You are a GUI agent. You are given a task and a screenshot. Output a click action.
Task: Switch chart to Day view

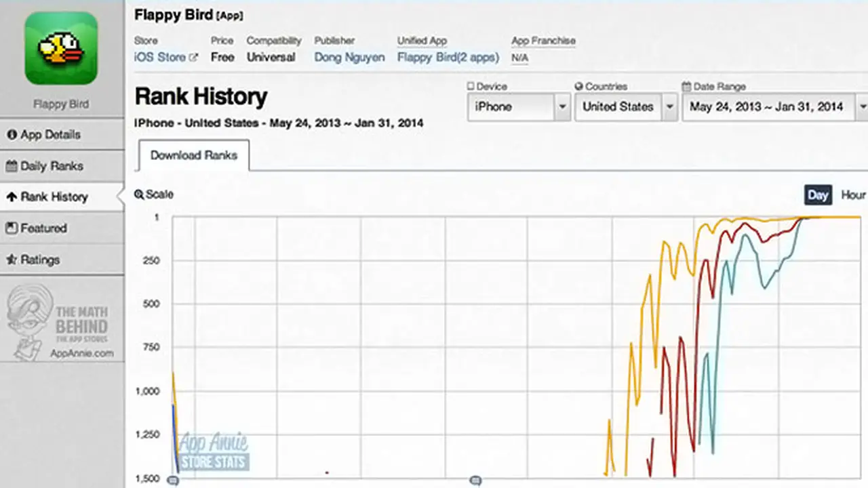tap(818, 195)
